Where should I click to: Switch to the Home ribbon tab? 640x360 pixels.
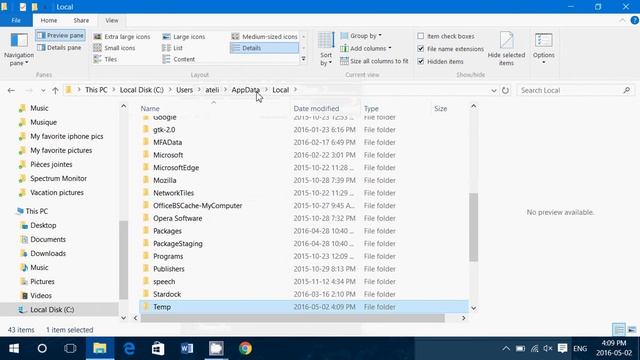[49, 20]
